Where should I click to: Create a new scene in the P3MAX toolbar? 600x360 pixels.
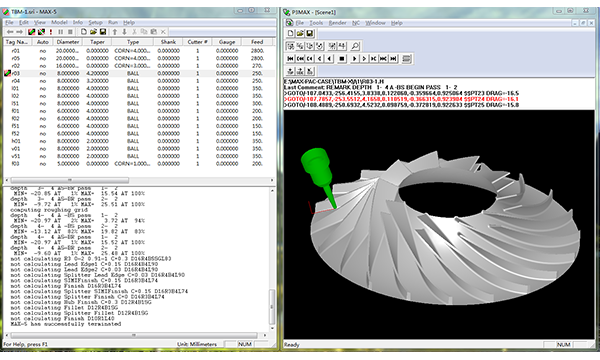coord(290,34)
